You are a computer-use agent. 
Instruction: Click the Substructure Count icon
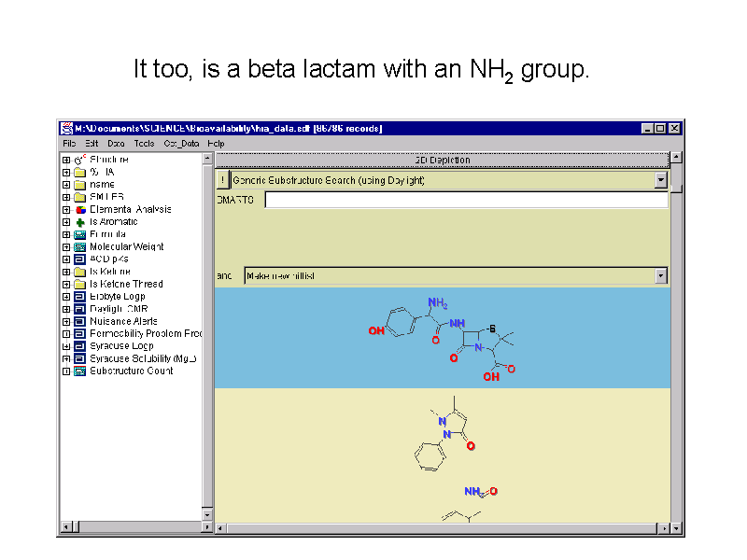(80, 371)
